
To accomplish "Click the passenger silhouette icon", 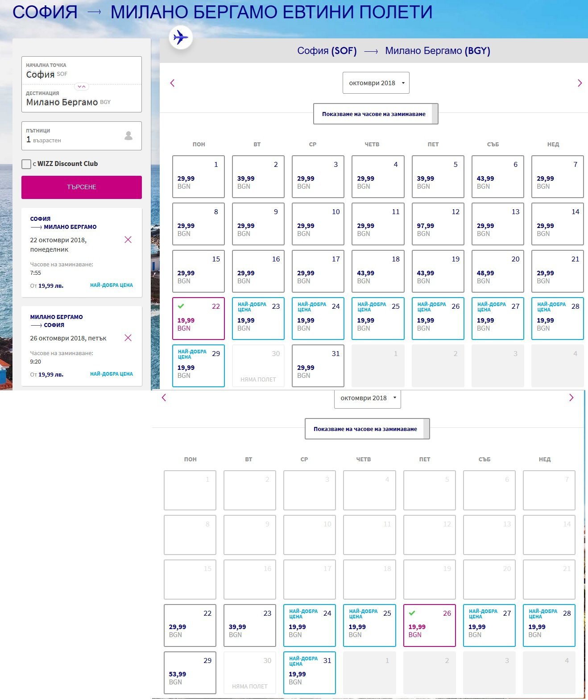I will (128, 136).
